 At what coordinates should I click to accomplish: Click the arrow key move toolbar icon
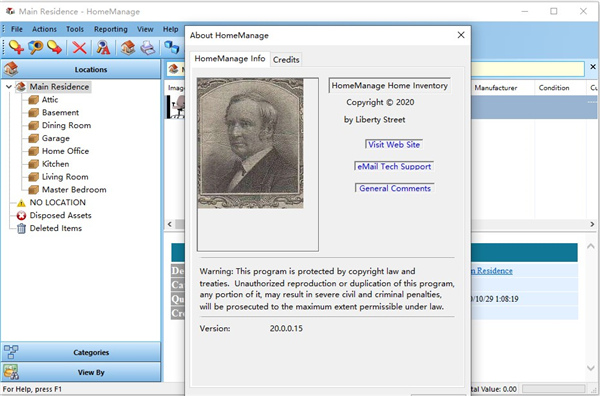54,47
